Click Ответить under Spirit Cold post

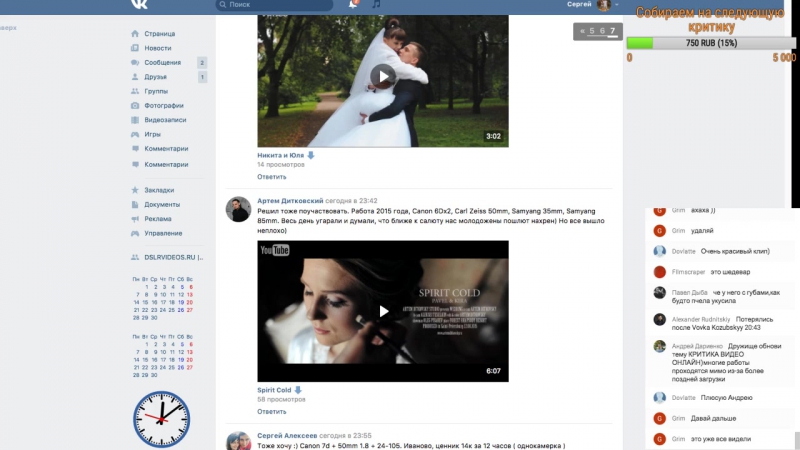271,411
